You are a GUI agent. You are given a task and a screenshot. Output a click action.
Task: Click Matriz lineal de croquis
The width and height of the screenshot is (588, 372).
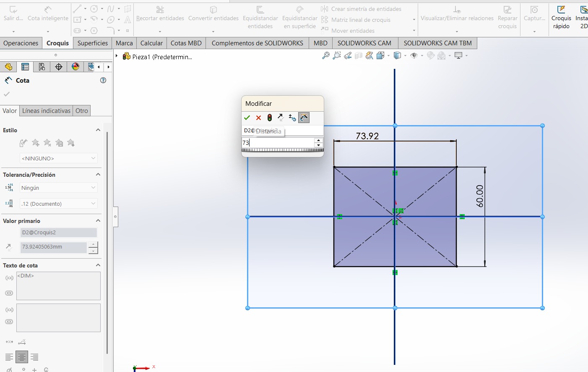pyautogui.click(x=356, y=20)
